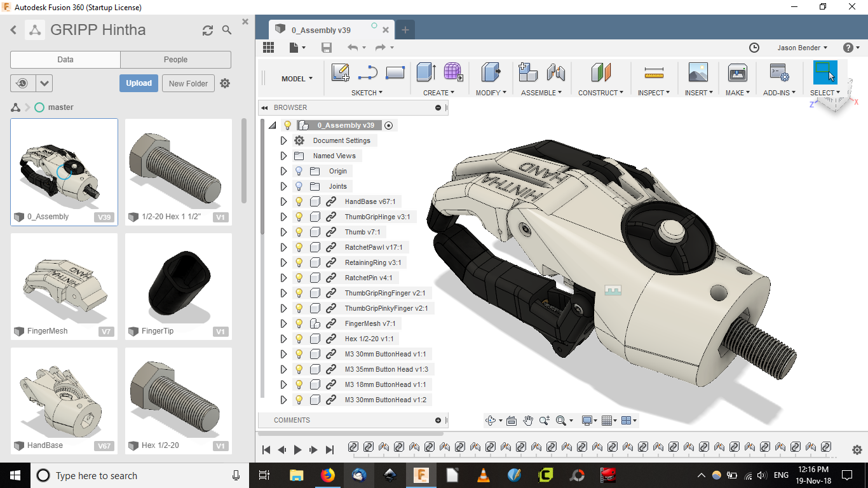The image size is (868, 488).
Task: Activate 0_Assembly v39 radio button
Action: pyautogui.click(x=389, y=125)
